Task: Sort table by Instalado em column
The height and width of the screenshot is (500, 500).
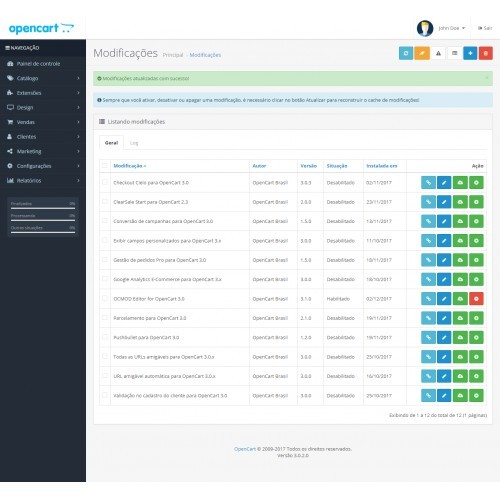Action: (382, 166)
